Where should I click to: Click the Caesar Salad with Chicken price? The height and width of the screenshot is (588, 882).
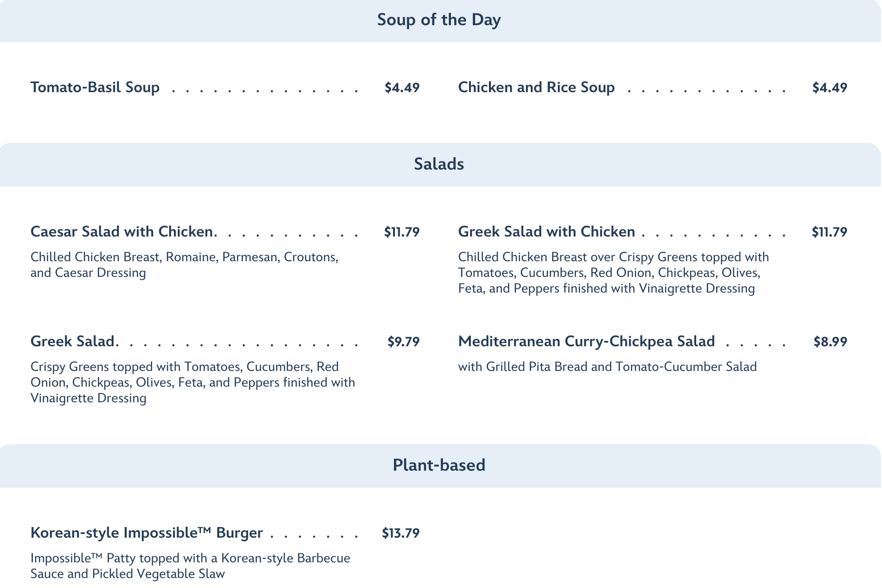[x=402, y=232]
